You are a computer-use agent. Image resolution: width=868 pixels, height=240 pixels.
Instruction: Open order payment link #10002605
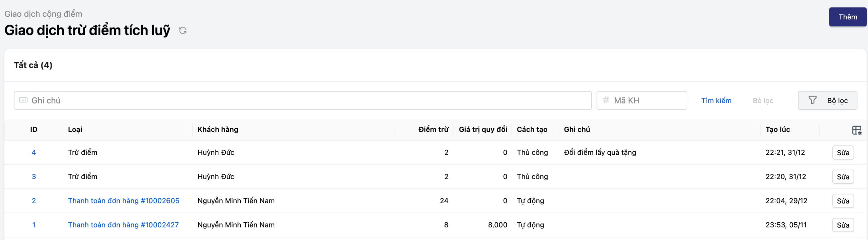tap(123, 201)
